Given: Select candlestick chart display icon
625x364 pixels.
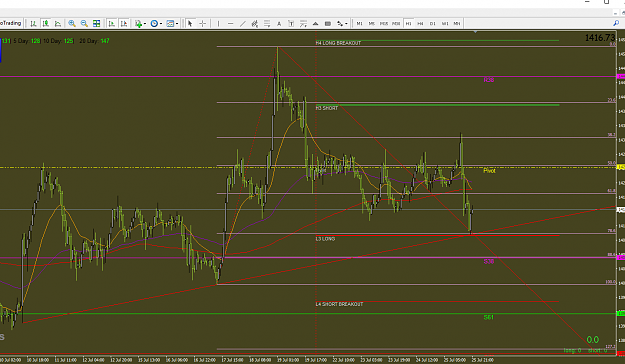Looking at the screenshot, I should pos(46,24).
